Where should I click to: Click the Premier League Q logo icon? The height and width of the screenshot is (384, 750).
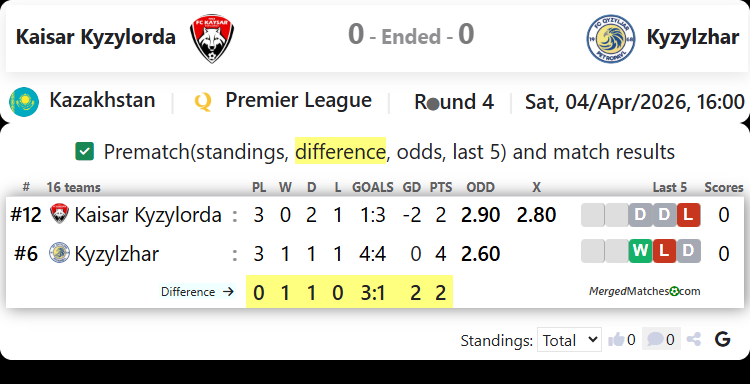tap(203, 102)
